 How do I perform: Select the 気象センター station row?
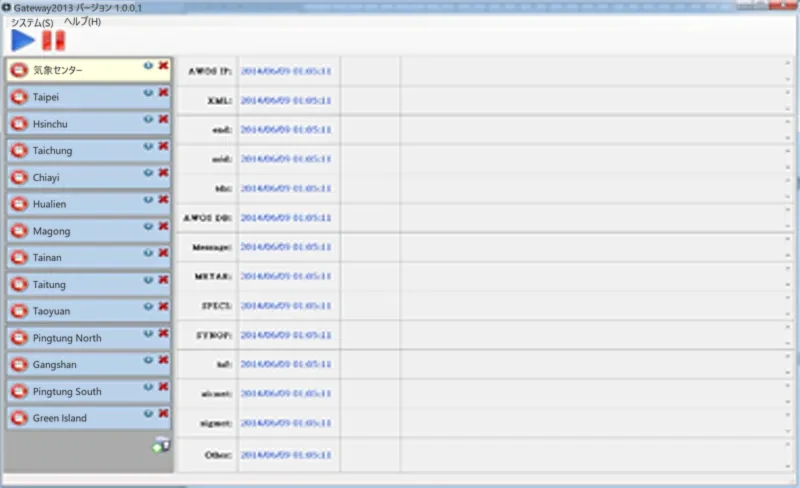pyautogui.click(x=89, y=70)
